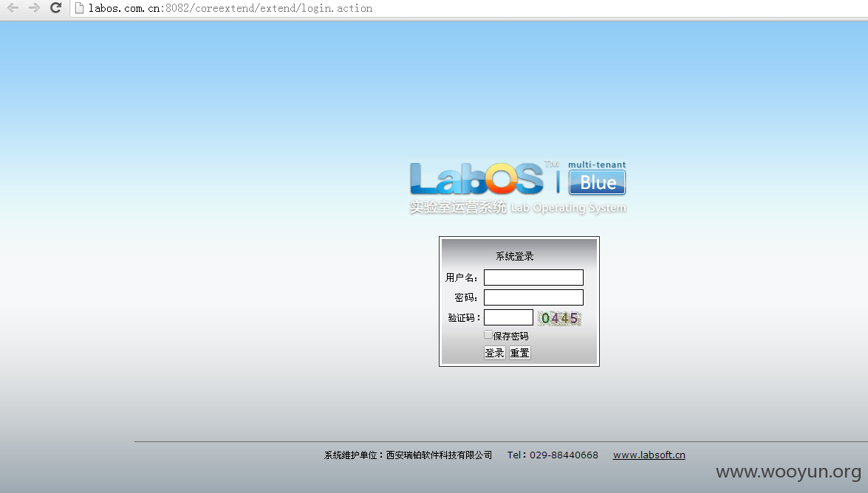This screenshot has width=868, height=493.
Task: Click the 用户名 label
Action: tap(461, 277)
